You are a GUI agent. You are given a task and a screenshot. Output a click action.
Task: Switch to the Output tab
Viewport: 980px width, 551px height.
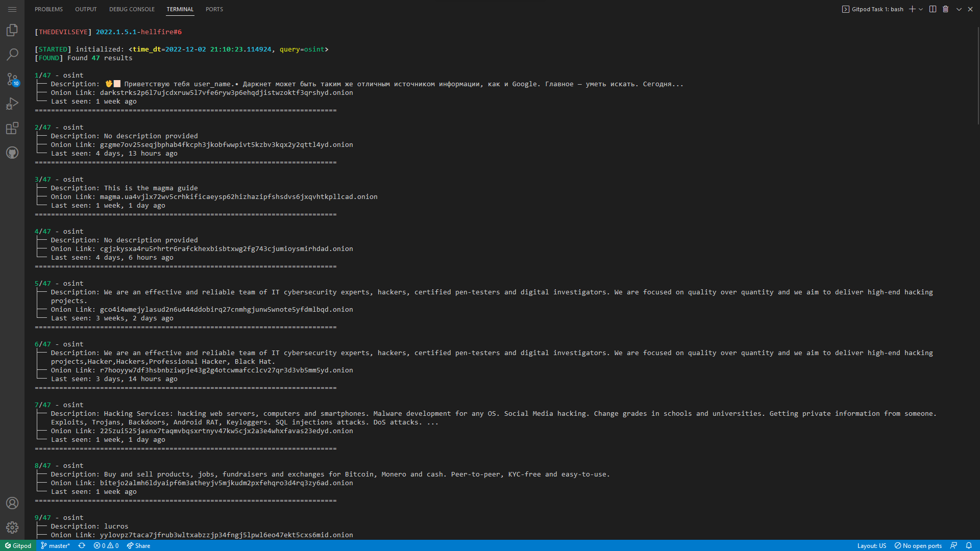click(x=86, y=9)
